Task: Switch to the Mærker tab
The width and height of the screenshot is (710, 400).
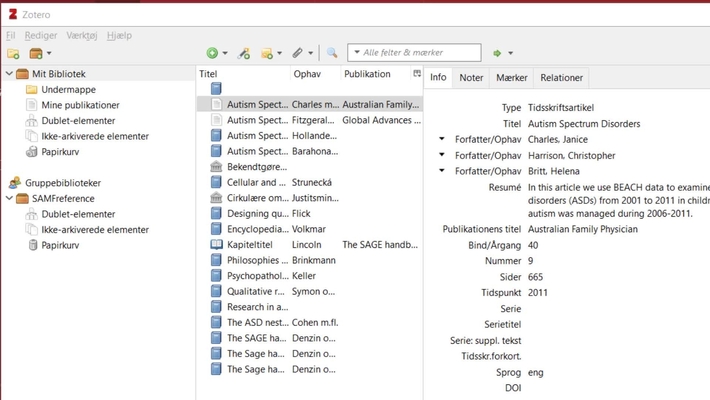Action: (x=512, y=77)
